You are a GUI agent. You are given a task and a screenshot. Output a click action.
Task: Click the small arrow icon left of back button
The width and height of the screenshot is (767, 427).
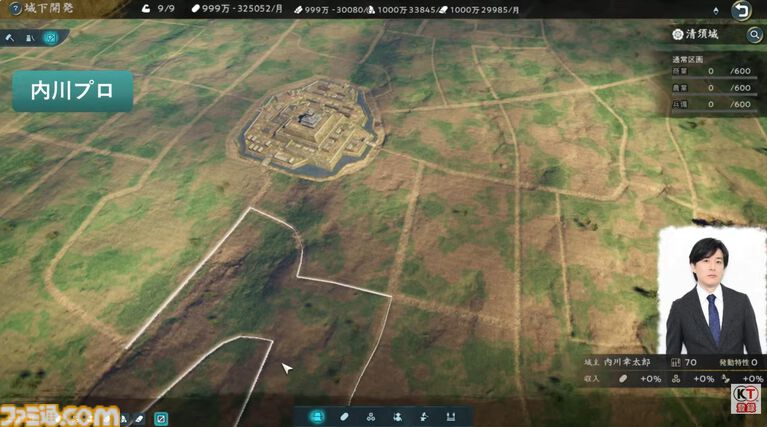click(x=716, y=11)
